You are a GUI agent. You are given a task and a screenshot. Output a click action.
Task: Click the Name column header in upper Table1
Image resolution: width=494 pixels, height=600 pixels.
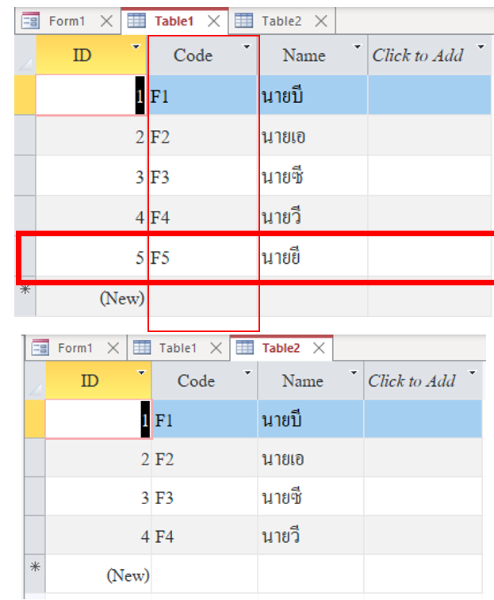click(x=304, y=55)
